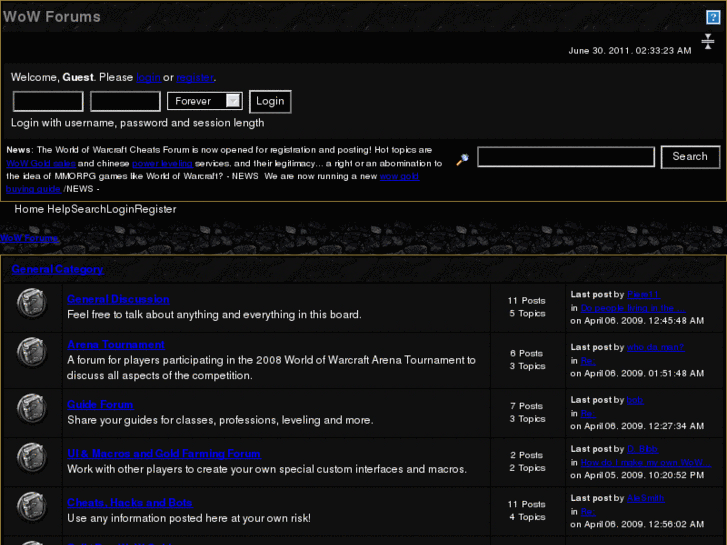
Task: Open the General Category heading link
Action: pyautogui.click(x=57, y=269)
